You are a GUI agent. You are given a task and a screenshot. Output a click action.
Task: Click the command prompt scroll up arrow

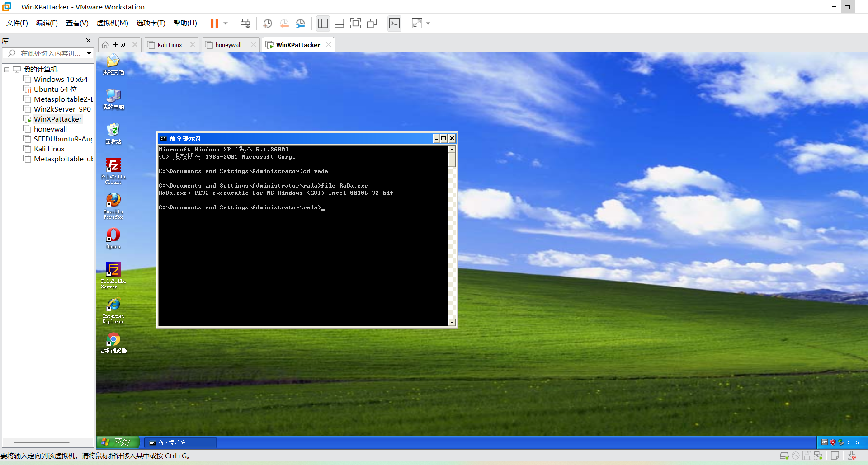click(452, 149)
